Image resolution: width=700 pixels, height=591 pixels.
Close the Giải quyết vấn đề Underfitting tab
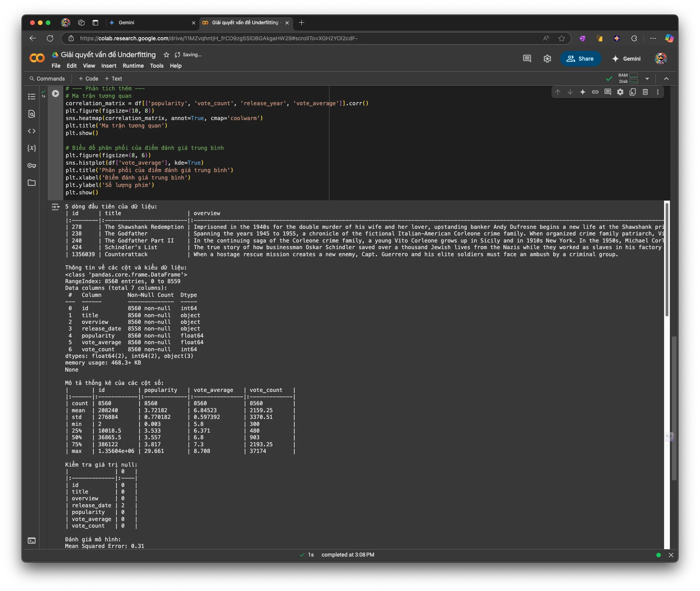pyautogui.click(x=287, y=23)
